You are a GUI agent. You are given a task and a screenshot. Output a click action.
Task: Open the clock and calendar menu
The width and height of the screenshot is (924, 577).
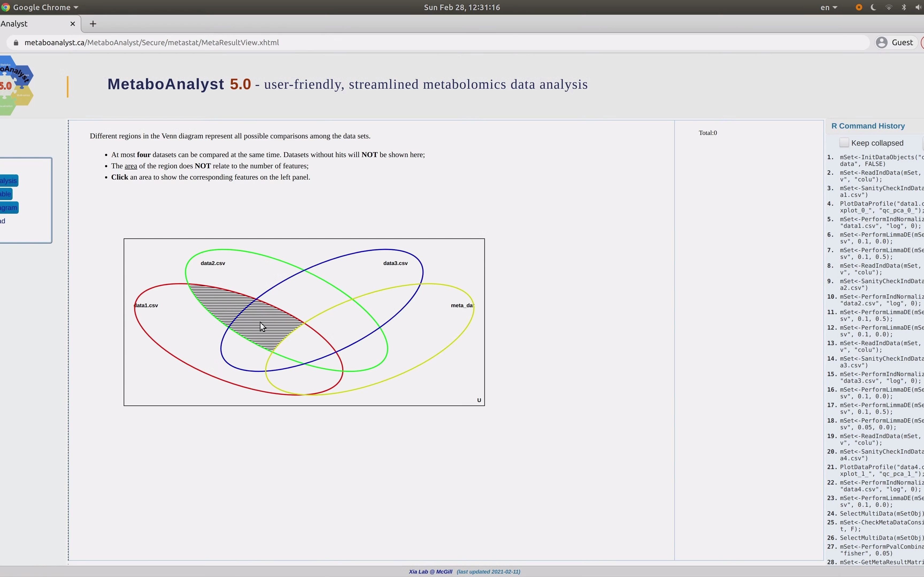point(462,7)
